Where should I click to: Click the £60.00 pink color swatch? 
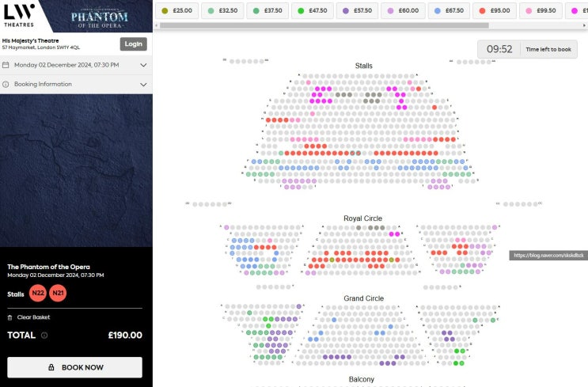389,11
